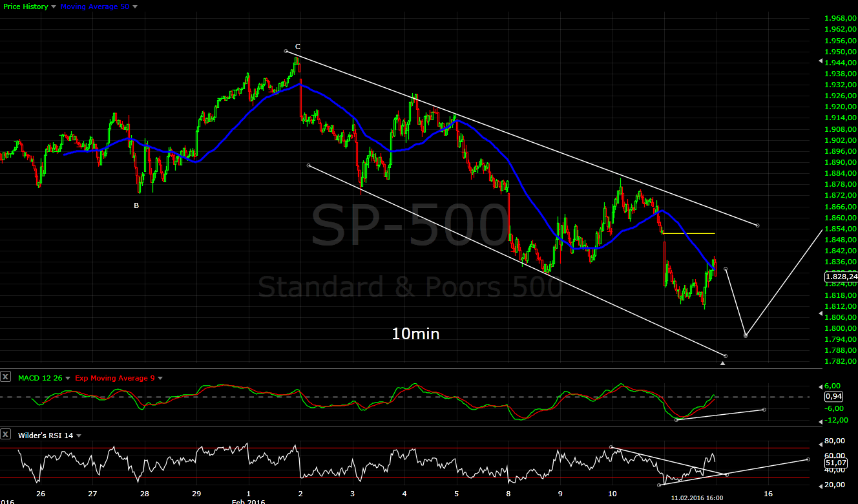Select the short yellow horizontal line
The height and width of the screenshot is (504, 858).
click(x=688, y=233)
